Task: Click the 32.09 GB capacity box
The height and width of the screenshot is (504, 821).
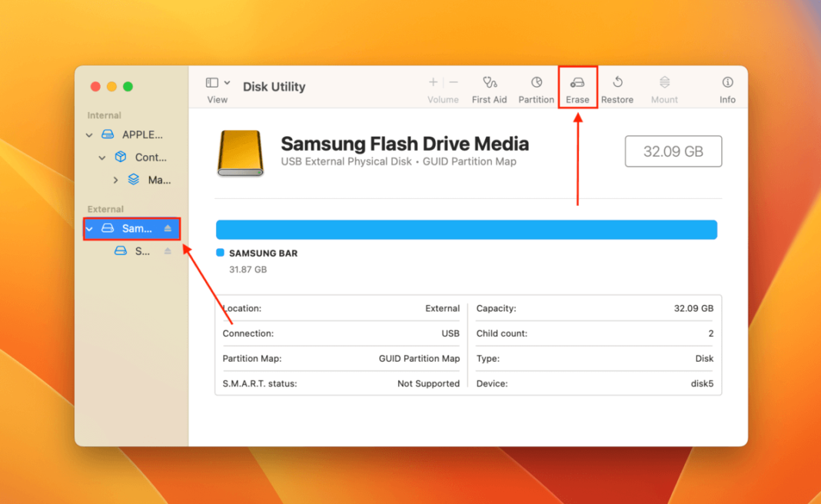Action: coord(673,151)
